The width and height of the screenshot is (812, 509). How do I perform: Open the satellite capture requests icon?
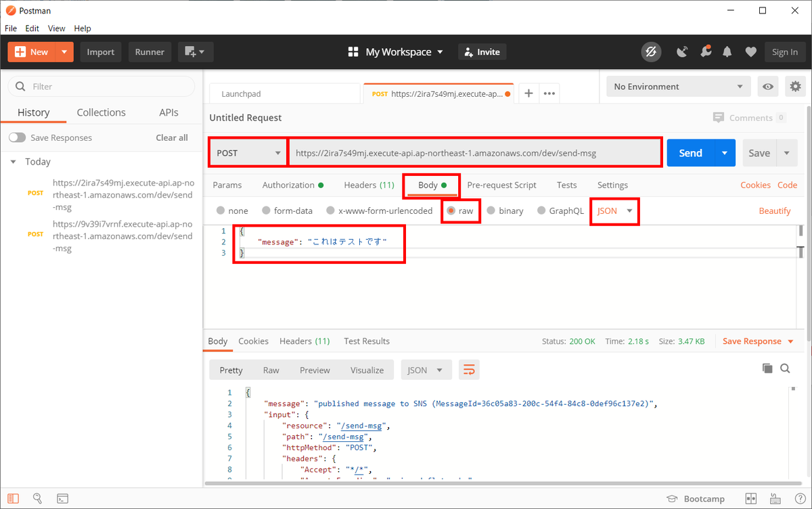683,52
